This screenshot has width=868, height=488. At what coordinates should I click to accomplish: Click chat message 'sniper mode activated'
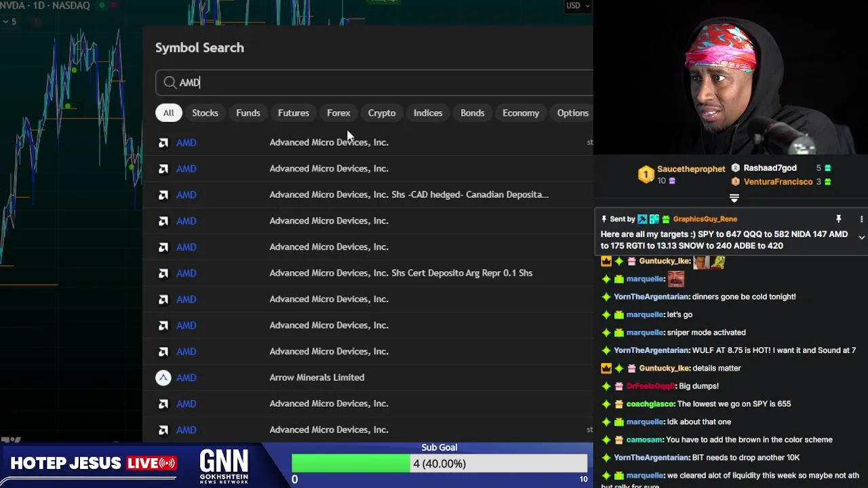point(706,333)
